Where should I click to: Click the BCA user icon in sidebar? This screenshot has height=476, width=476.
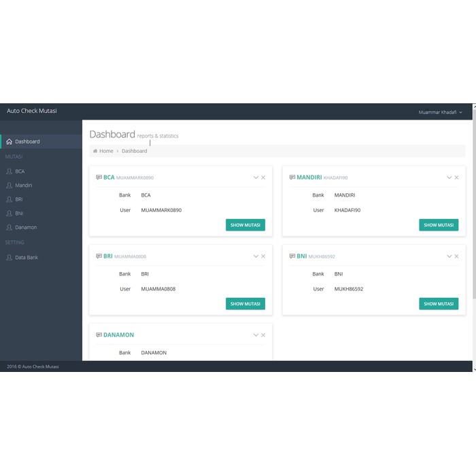9,171
